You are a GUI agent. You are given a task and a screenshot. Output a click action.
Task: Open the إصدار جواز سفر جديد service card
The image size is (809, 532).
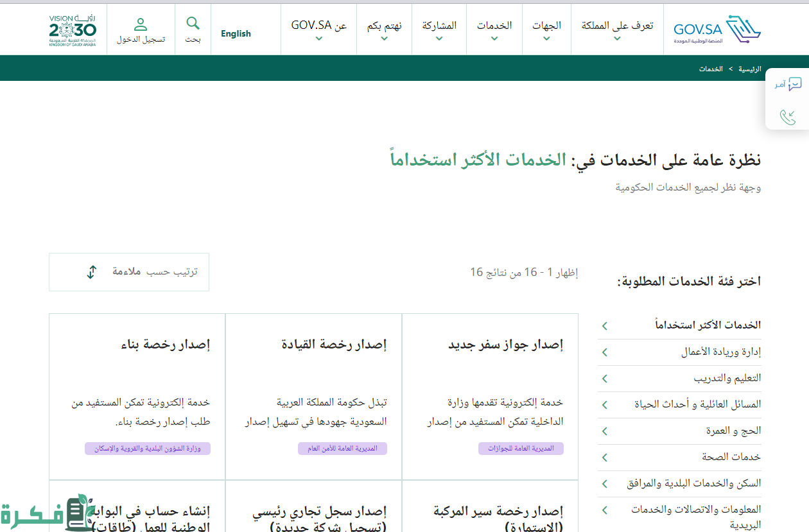tap(505, 345)
